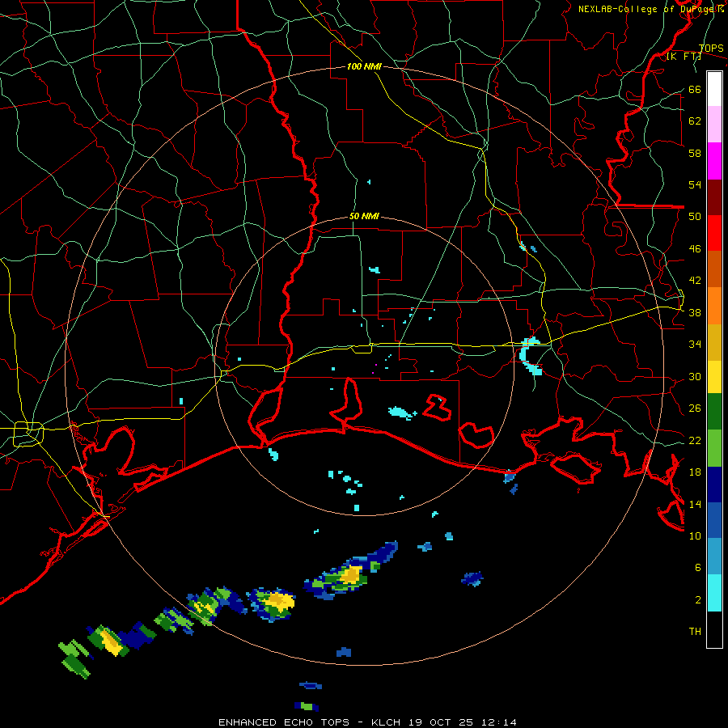The height and width of the screenshot is (728, 728).
Task: Select the dark red maroon legend swatch
Action: click(714, 197)
